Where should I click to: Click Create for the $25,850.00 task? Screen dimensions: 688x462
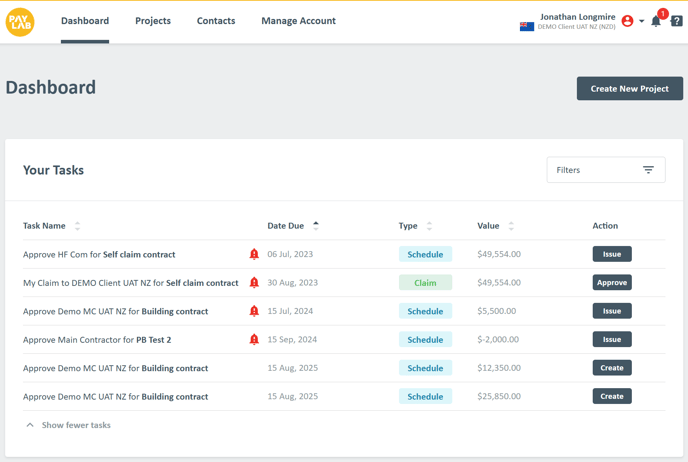(612, 397)
